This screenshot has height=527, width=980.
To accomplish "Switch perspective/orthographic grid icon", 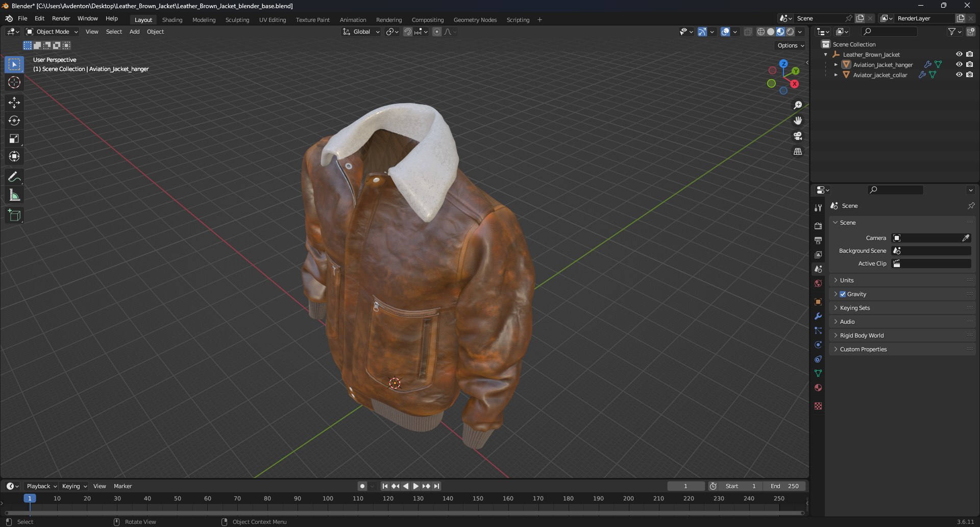I will (798, 152).
